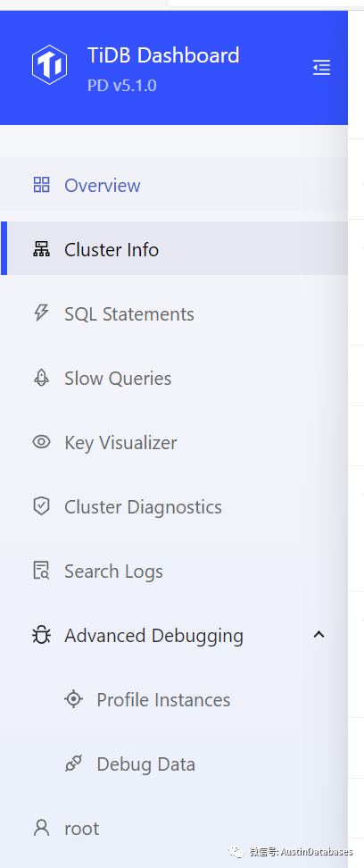Click the TiDB hexagon logo

[x=49, y=64]
